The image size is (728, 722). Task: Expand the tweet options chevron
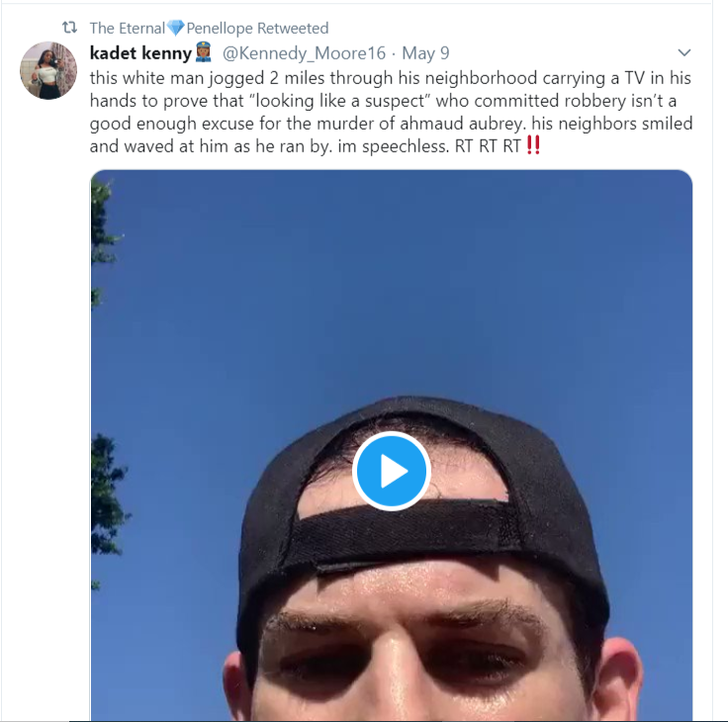[x=684, y=52]
